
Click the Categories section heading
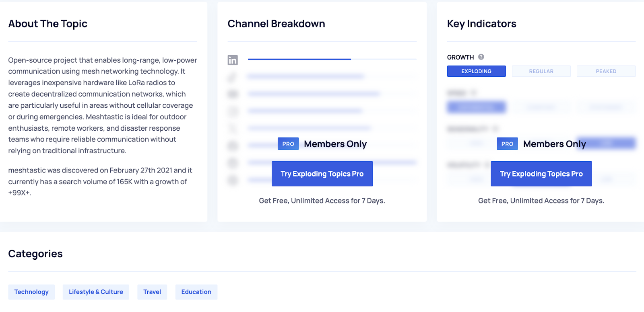click(x=35, y=254)
